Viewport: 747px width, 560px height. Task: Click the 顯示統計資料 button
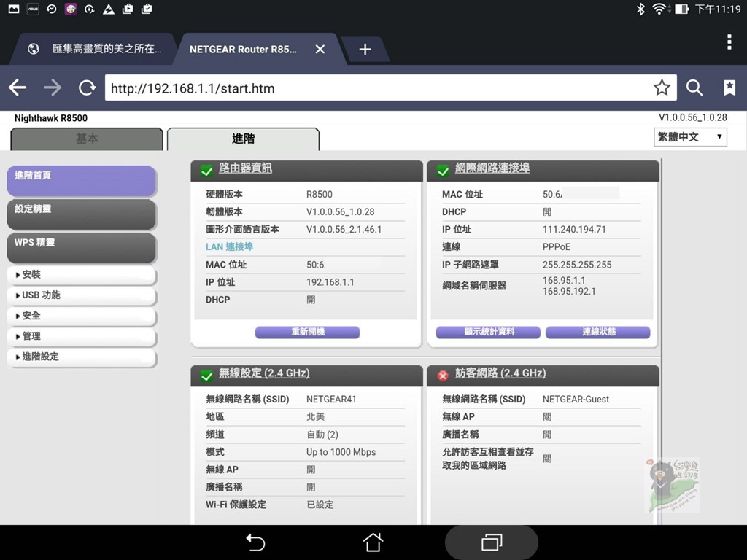tap(488, 332)
